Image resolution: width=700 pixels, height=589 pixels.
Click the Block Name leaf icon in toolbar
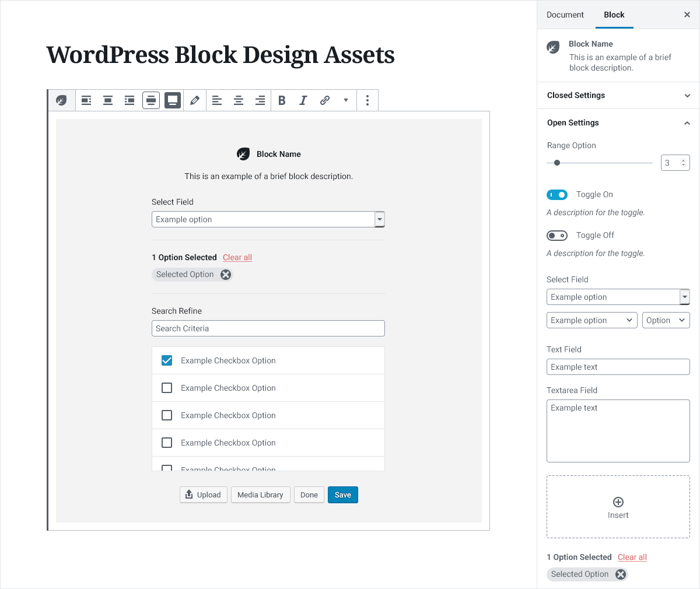pos(61,100)
